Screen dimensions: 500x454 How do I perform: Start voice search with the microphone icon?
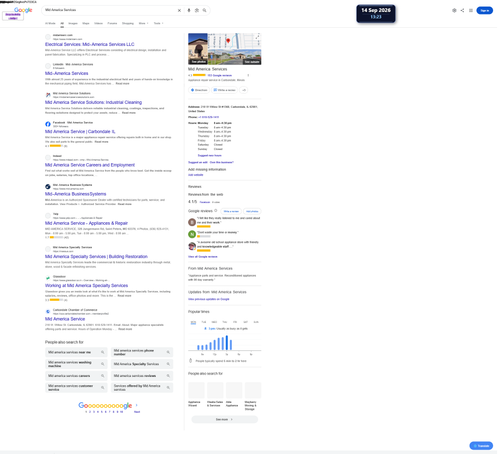(x=189, y=10)
